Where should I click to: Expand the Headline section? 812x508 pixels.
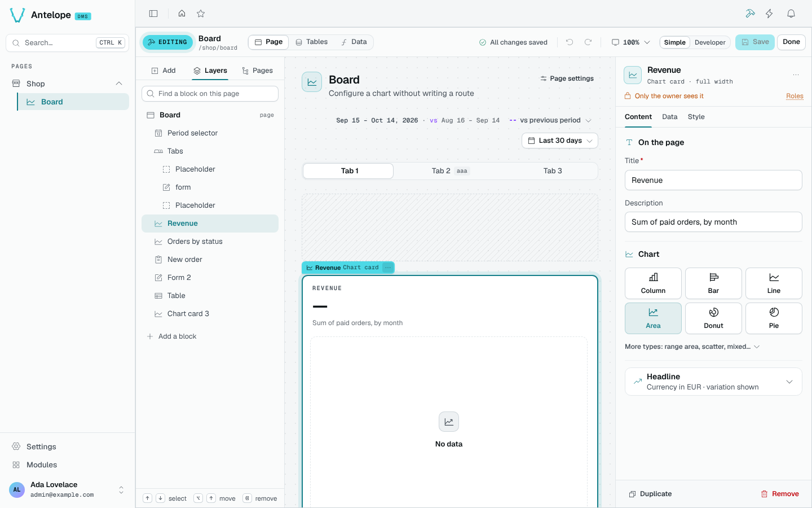tap(713, 382)
